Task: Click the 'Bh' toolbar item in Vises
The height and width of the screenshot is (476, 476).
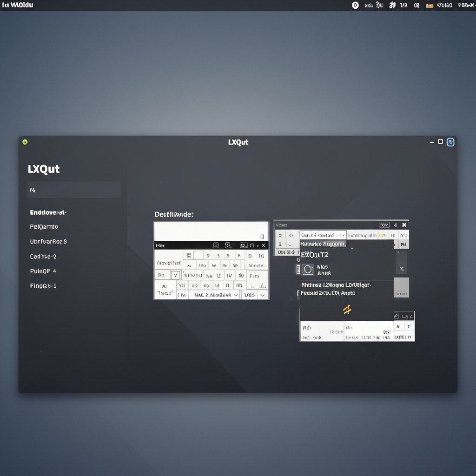Action: [x=291, y=235]
